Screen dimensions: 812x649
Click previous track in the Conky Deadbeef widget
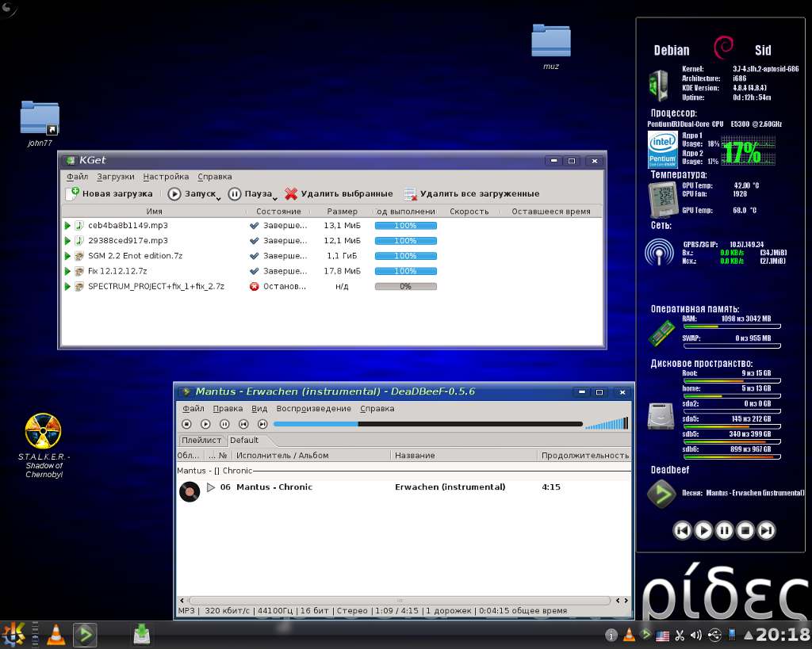682,530
